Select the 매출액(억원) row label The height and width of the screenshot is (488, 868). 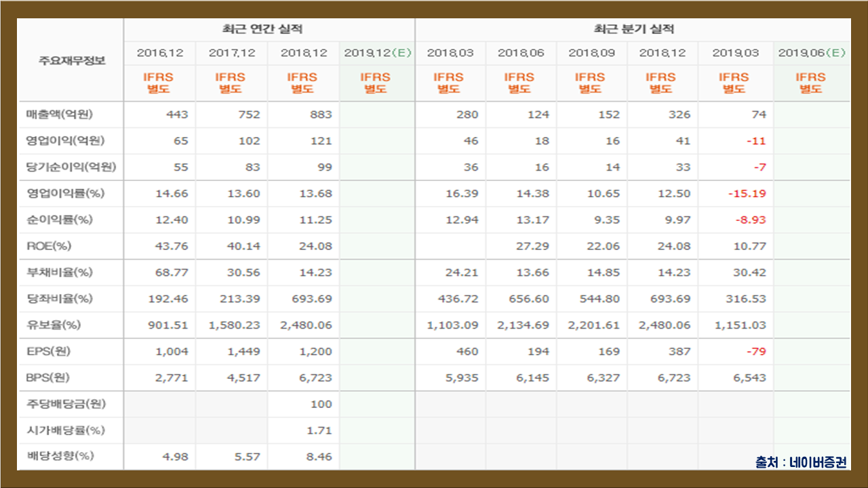[x=58, y=115]
